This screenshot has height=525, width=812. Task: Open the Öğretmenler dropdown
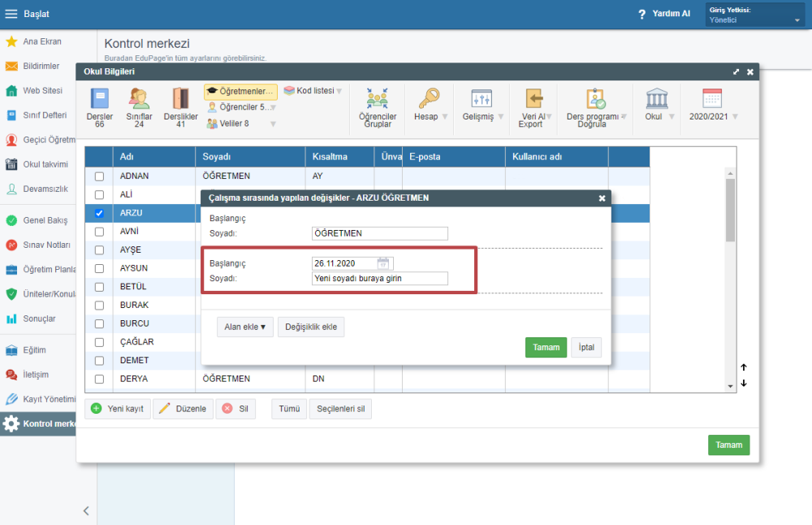tap(241, 91)
